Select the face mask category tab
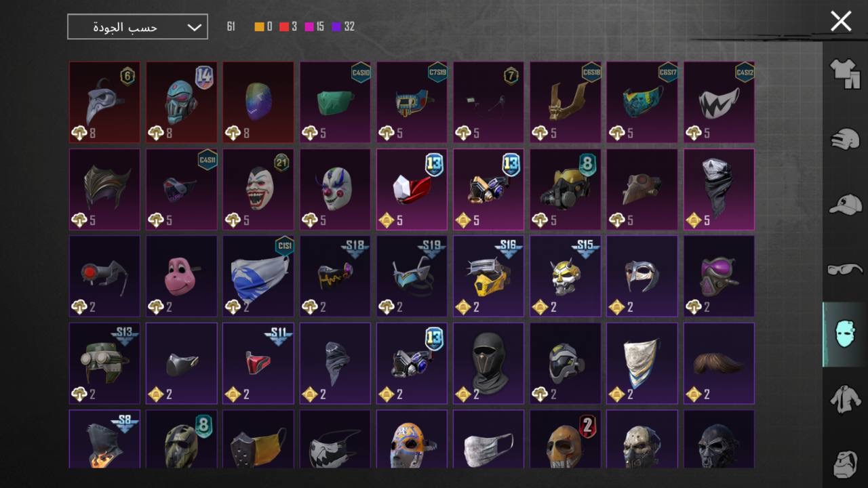 coord(845,335)
